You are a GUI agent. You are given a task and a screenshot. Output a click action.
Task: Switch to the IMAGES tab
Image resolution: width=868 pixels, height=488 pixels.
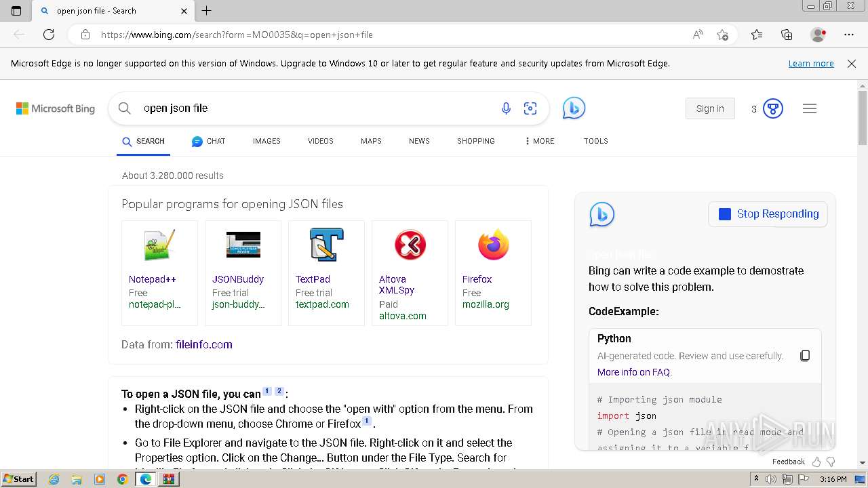[267, 141]
